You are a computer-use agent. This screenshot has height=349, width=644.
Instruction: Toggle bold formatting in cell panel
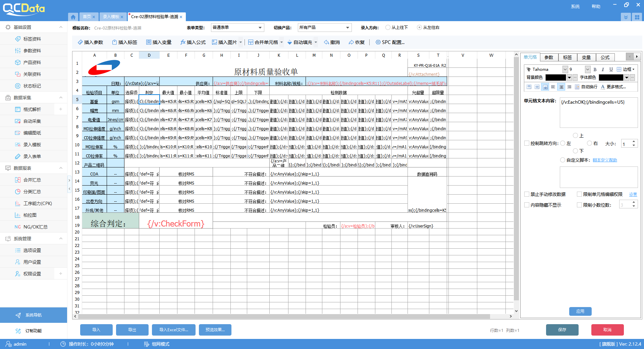[595, 69]
